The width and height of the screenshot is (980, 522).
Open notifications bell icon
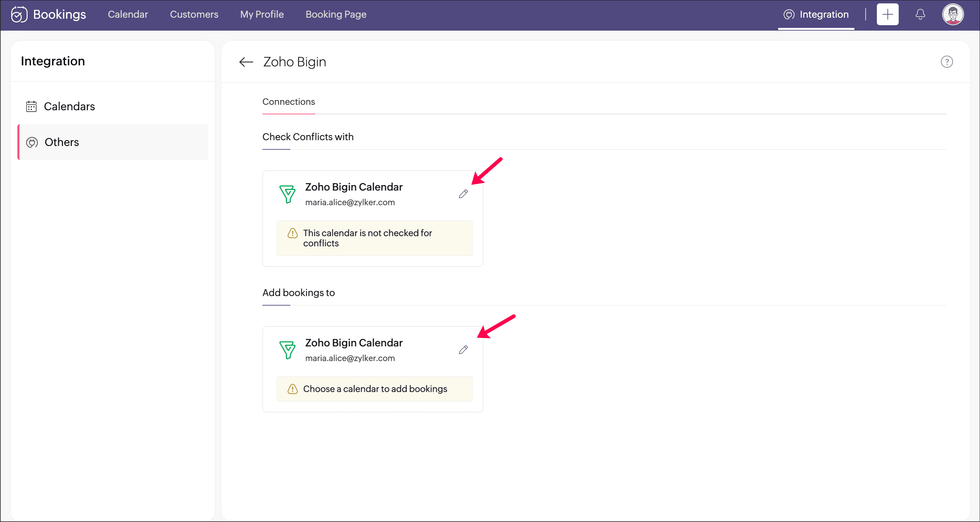tap(920, 14)
